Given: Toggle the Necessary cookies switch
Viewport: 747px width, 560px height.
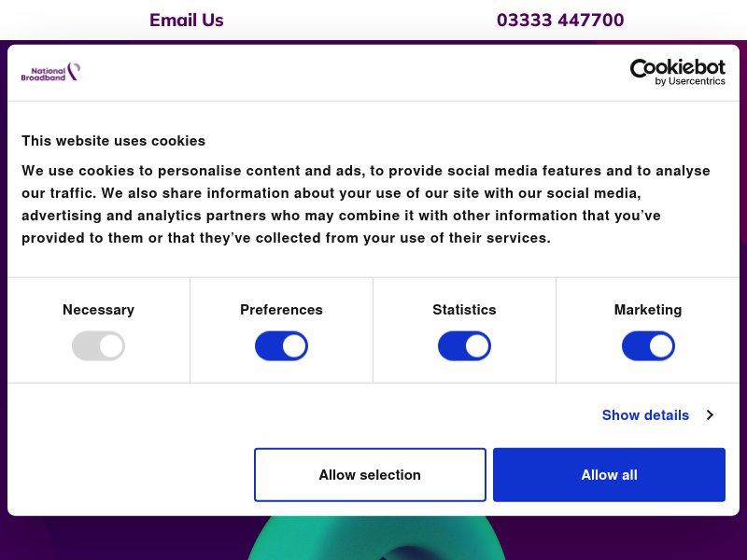Looking at the screenshot, I should [x=99, y=345].
